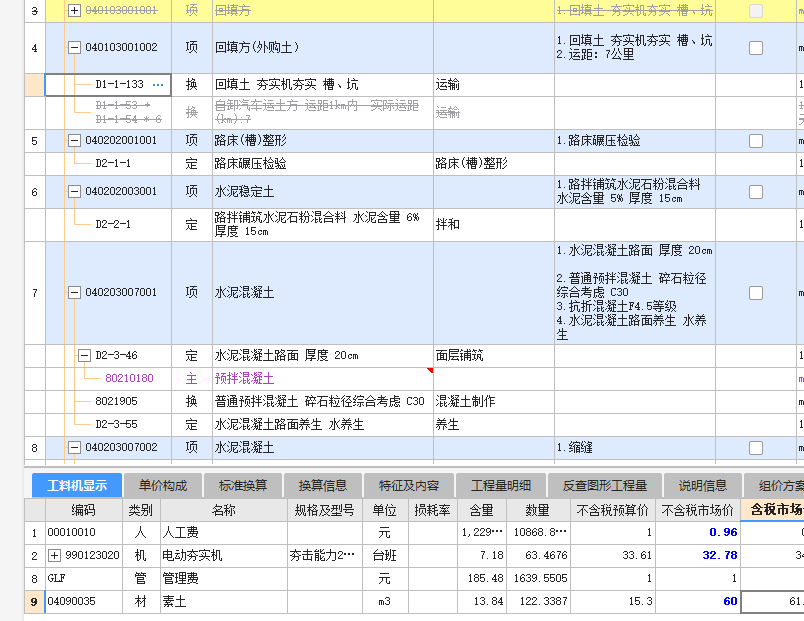The image size is (804, 621).
Task: Select tree row 8021905
Action: [x=116, y=402]
